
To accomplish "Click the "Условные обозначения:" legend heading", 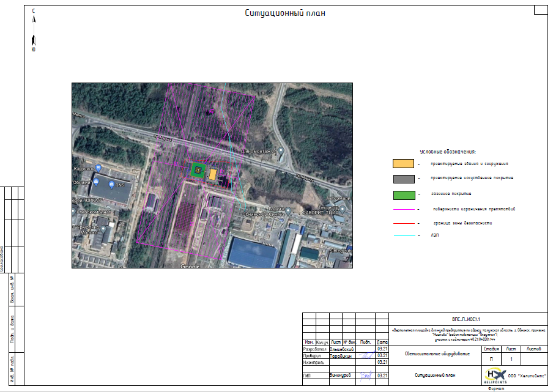I will click(x=448, y=152).
